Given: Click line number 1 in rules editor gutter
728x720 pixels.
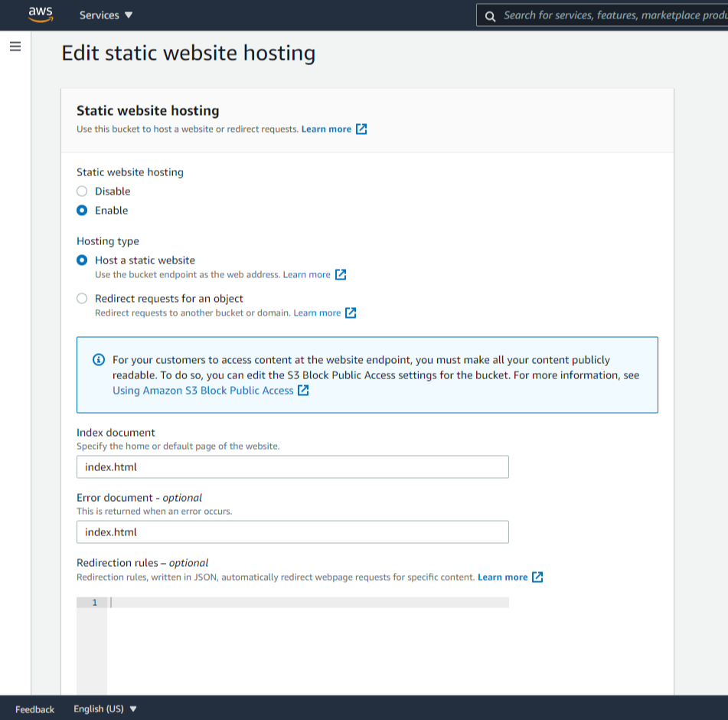Looking at the screenshot, I should [x=94, y=603].
